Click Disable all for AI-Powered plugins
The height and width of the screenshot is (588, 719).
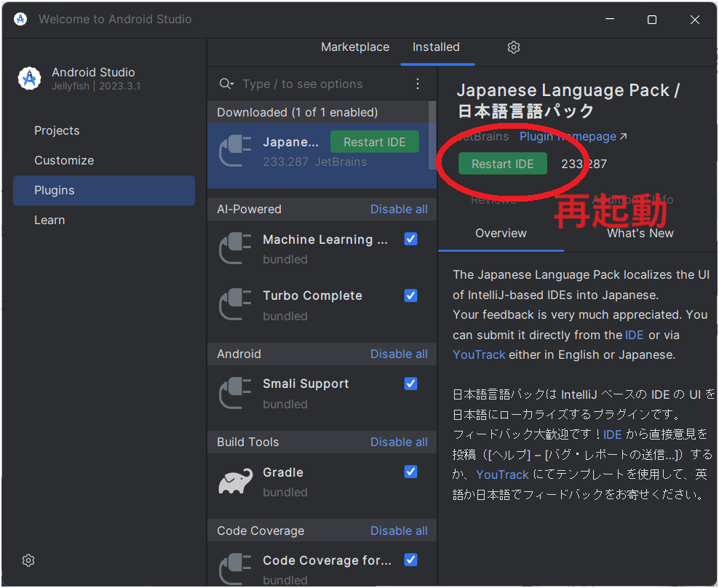[399, 208]
